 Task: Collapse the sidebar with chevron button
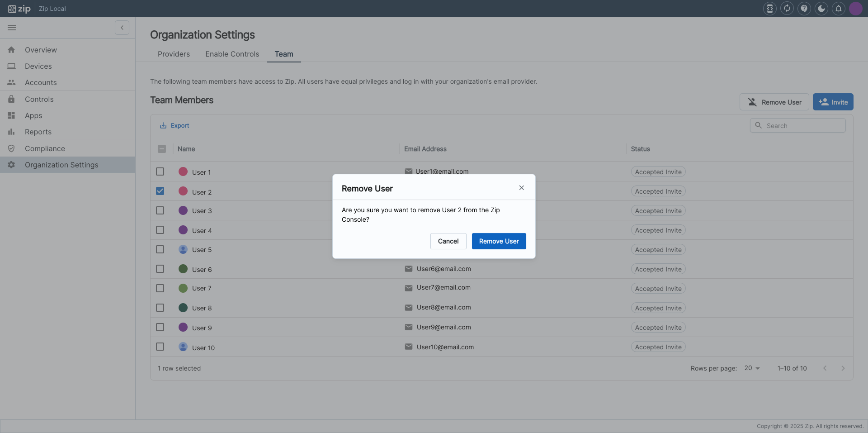[x=122, y=28]
